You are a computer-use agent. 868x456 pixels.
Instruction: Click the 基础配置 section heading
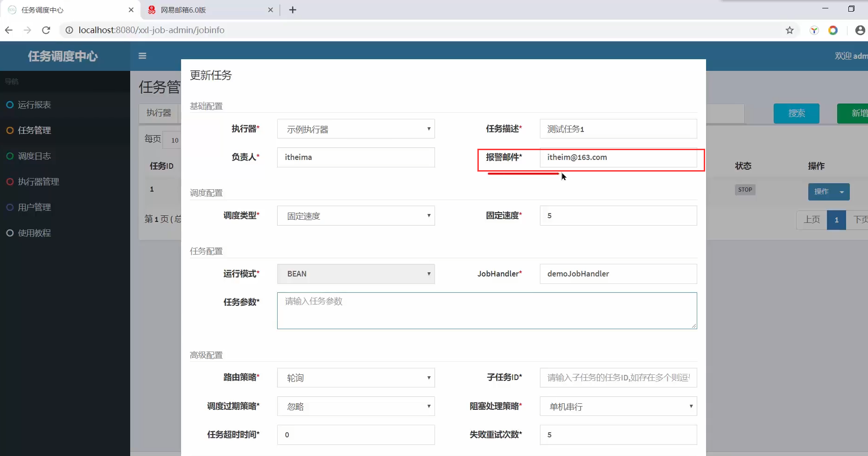[x=206, y=106]
